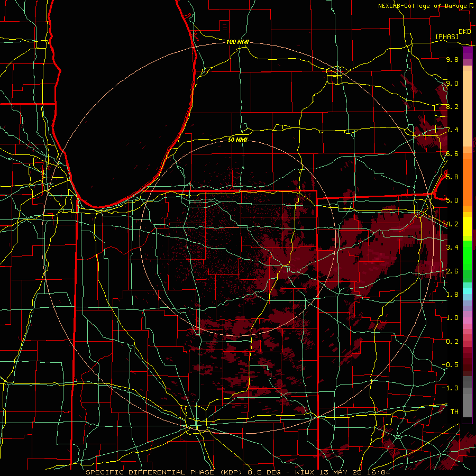Pick the bright green band of color bar
This screenshot has width=476, height=476.
(467, 255)
